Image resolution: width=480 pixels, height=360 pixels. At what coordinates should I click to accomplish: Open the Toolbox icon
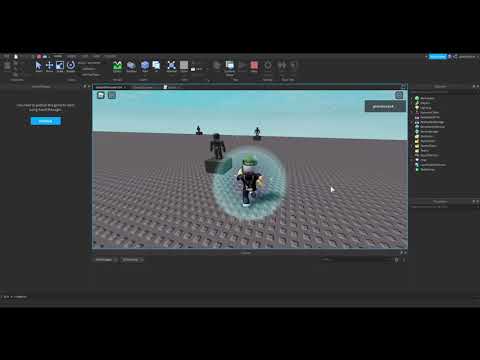point(131,66)
